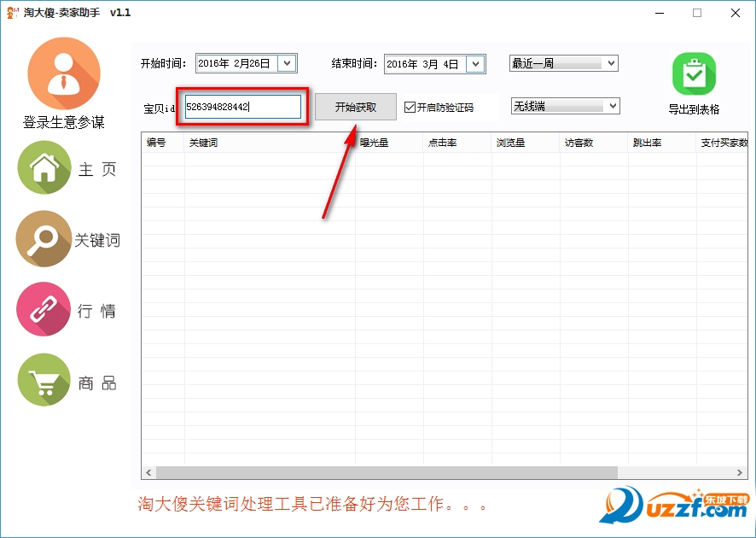Click the 导出到表格 label
The width and height of the screenshot is (756, 538).
[694, 109]
